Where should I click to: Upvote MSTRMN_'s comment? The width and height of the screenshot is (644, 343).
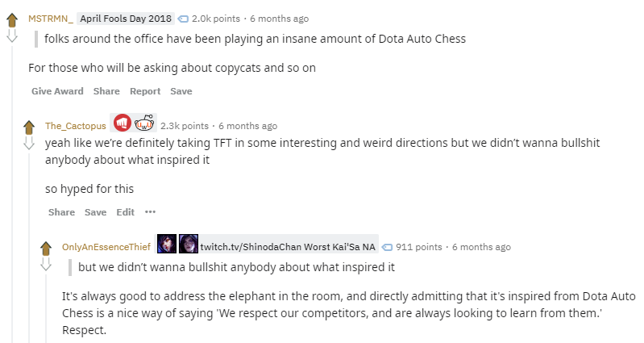coord(12,20)
